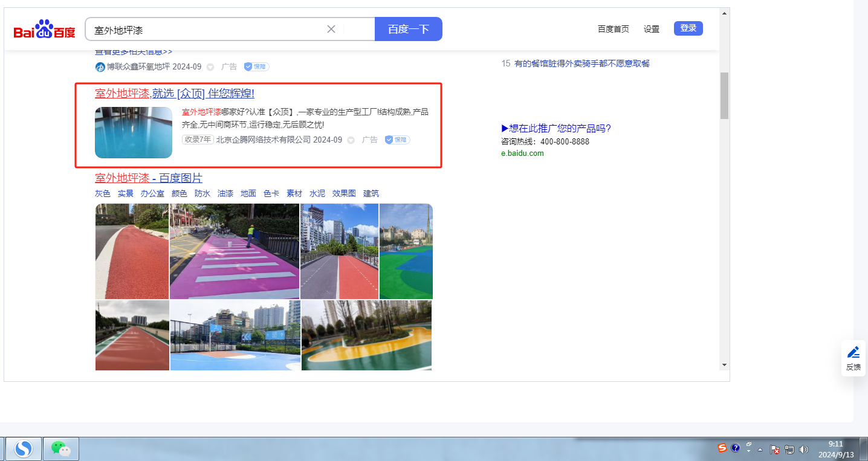Screen dimensions: 868x461
Task: Click the Sogou input method tray icon
Action: [722, 448]
